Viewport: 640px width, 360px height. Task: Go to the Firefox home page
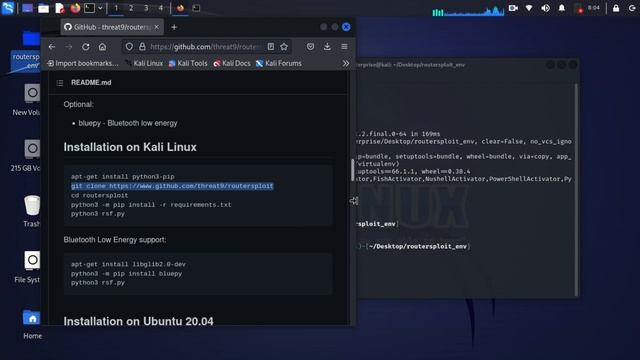[x=102, y=47]
